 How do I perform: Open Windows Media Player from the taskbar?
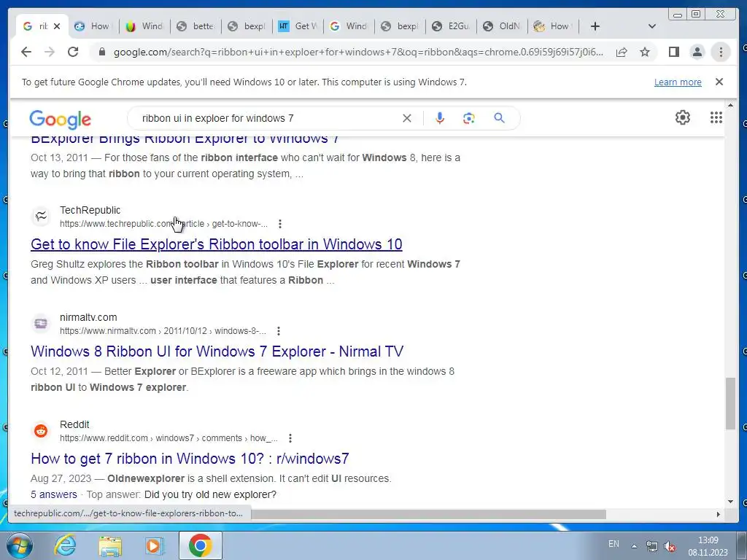coord(154,545)
